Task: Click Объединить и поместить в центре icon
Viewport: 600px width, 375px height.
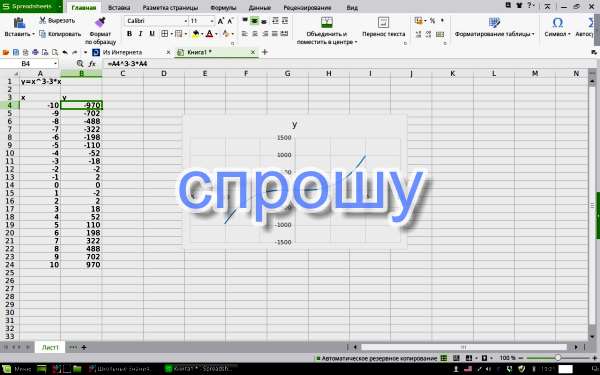Action: pos(326,23)
